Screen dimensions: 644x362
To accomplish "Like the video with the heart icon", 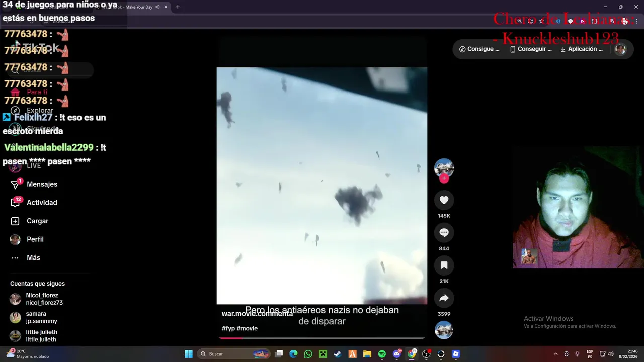I will coord(444,200).
